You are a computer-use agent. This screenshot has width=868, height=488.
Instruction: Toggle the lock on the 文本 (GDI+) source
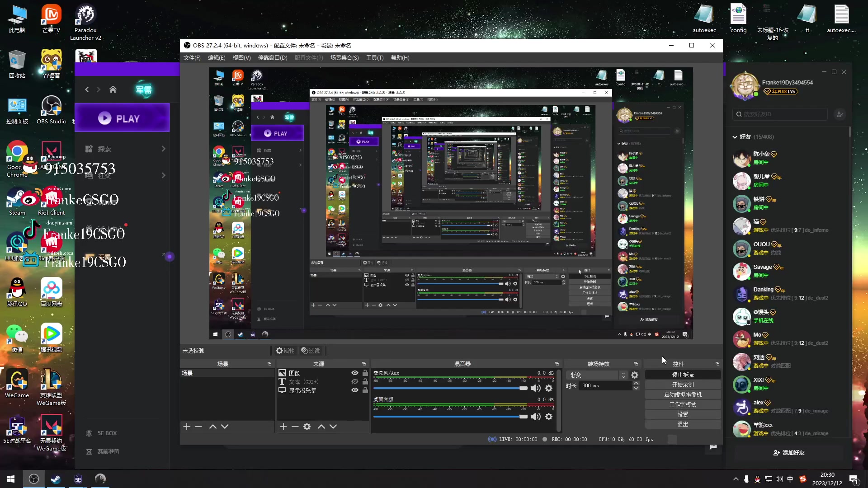click(x=365, y=381)
